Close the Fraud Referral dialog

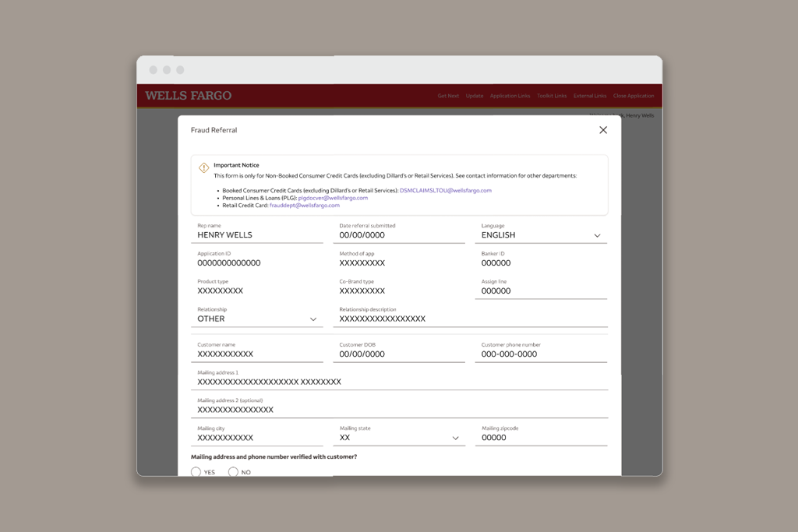[602, 130]
